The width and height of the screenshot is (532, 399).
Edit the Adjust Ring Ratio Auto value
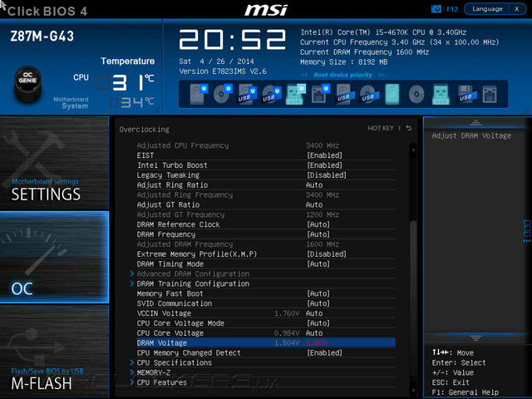click(x=314, y=185)
